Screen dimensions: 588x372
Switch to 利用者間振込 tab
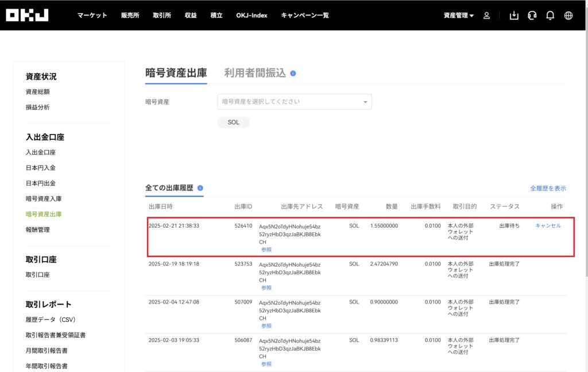(x=255, y=73)
